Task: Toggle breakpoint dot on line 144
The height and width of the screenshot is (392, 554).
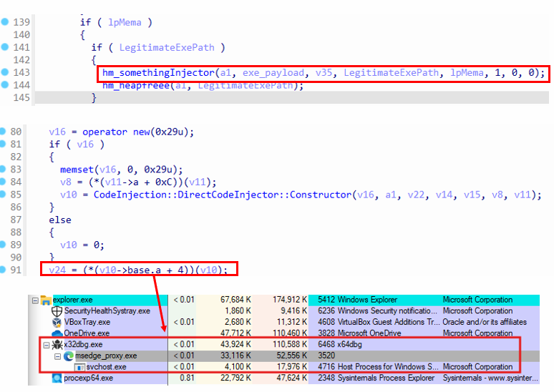Action: [x=4, y=84]
